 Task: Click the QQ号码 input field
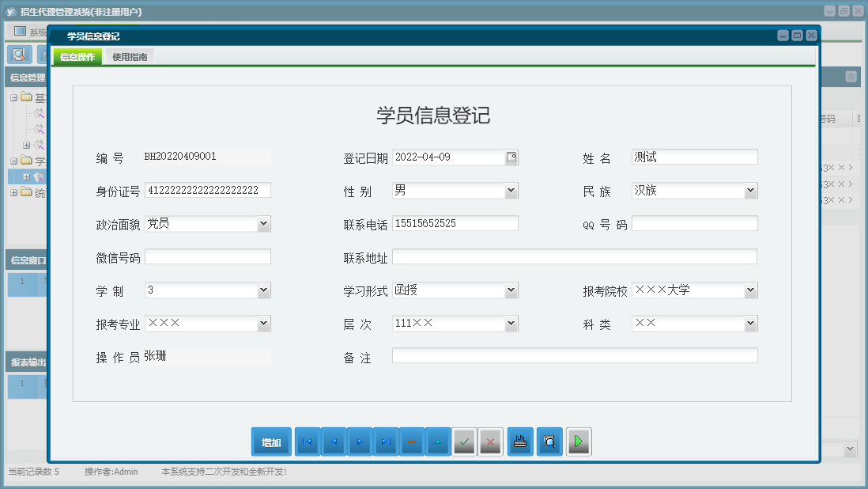(695, 223)
